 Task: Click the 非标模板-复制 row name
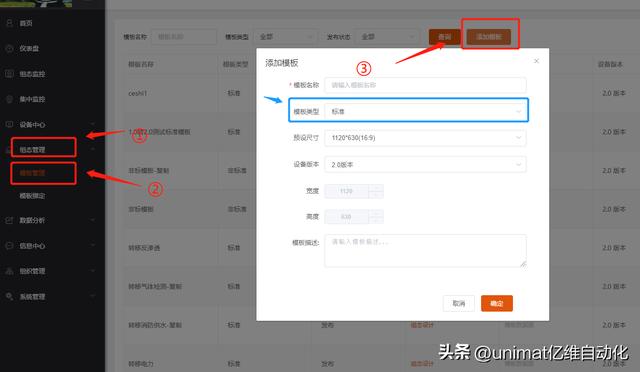coord(149,171)
